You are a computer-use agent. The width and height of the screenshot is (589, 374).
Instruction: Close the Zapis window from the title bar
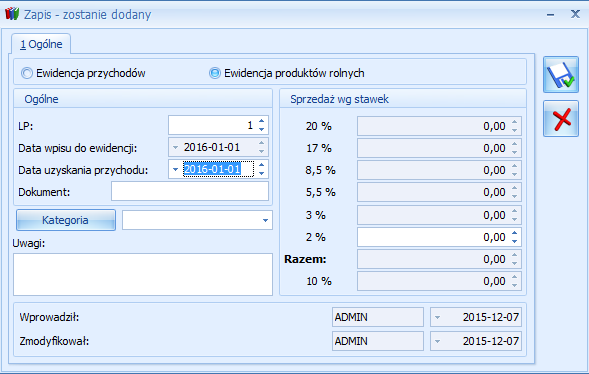click(575, 14)
